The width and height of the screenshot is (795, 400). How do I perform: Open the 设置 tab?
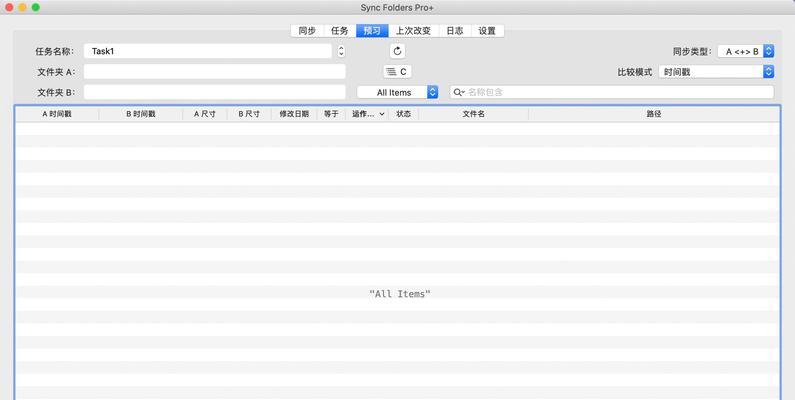487,31
